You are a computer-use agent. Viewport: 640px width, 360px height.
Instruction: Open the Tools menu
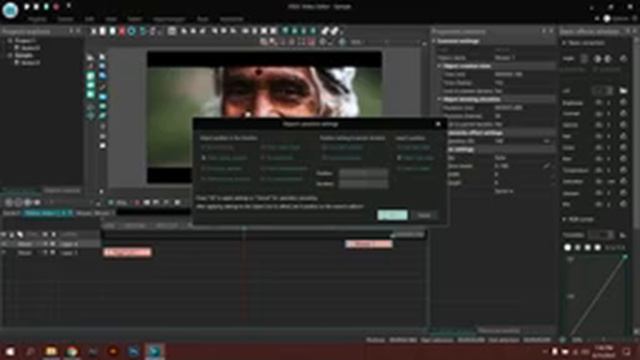click(202, 19)
